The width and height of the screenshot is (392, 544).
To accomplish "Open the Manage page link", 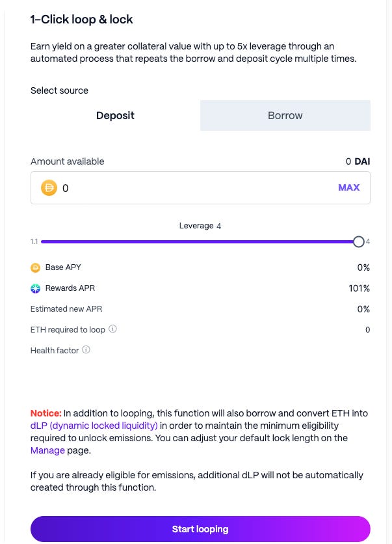I will 47,450.
